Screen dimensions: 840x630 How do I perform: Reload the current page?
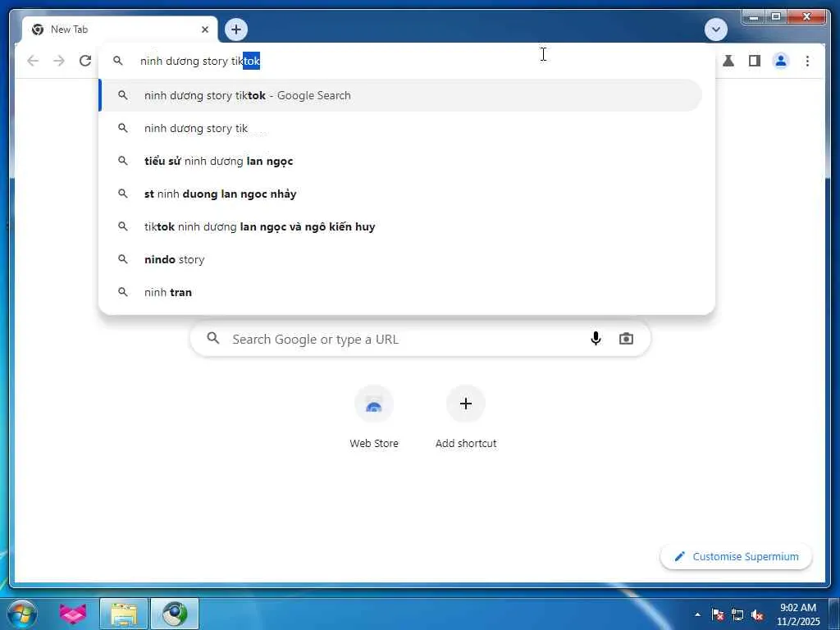click(x=85, y=61)
